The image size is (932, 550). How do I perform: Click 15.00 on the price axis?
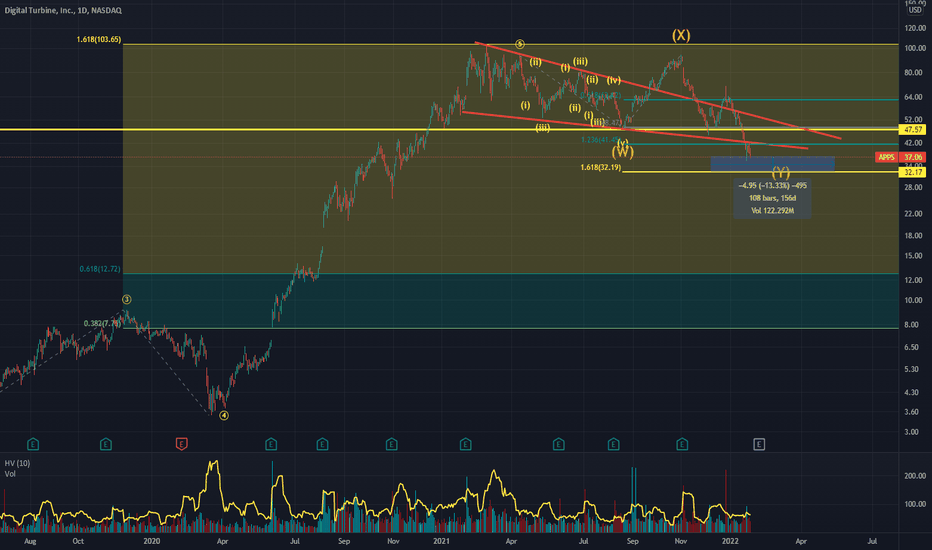point(915,256)
